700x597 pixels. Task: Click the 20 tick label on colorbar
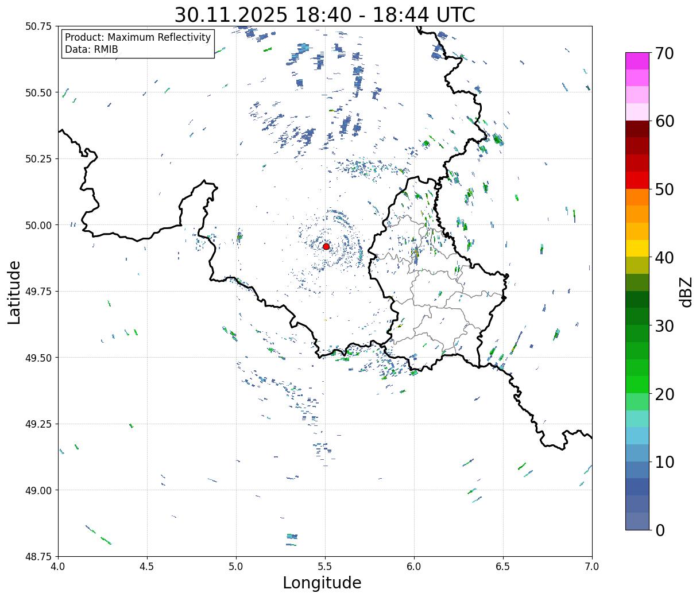point(664,394)
